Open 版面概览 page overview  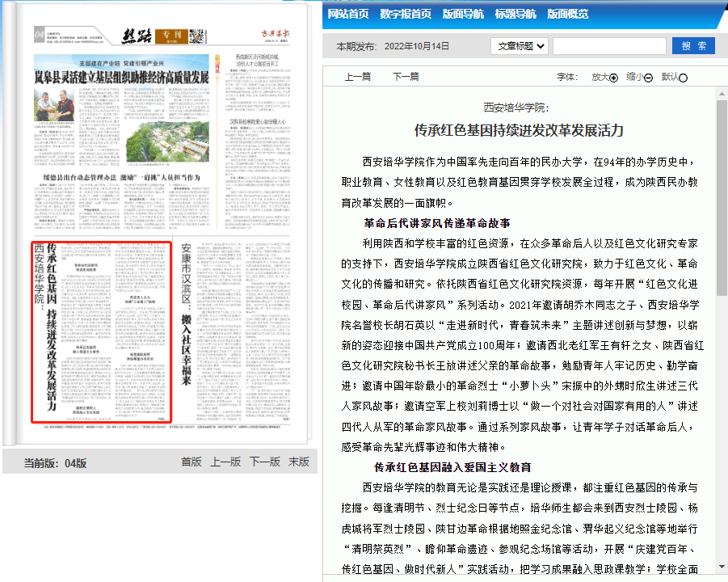pyautogui.click(x=567, y=14)
